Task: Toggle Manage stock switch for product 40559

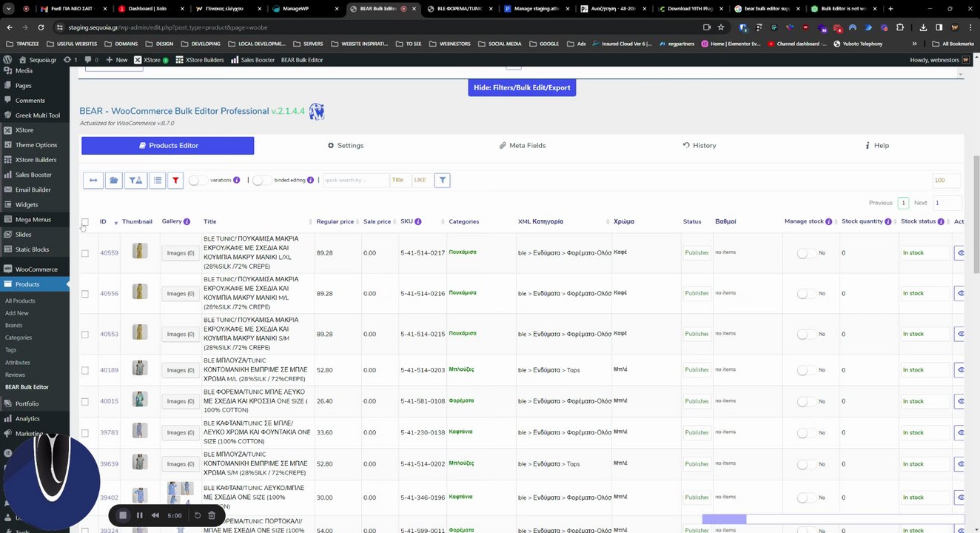Action: click(805, 253)
